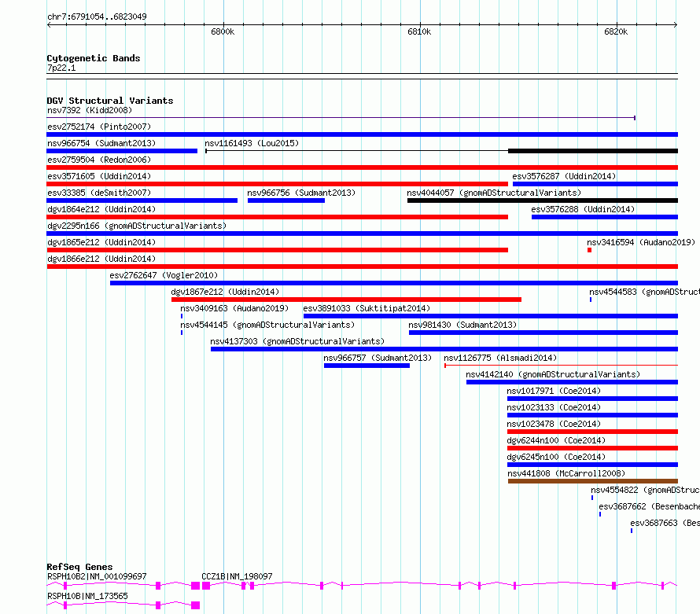Open dgv1866e212 (Uddin2014) variant

101,259
